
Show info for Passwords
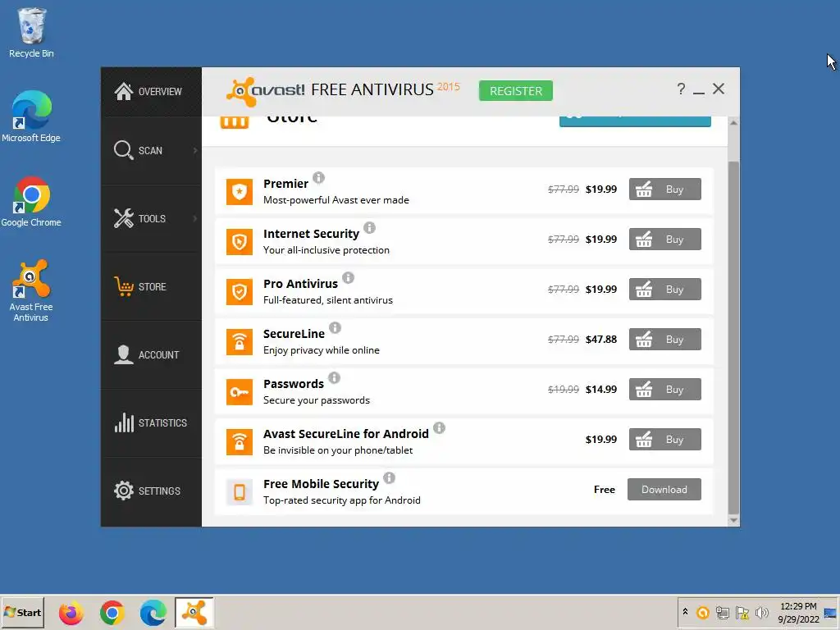pos(335,377)
